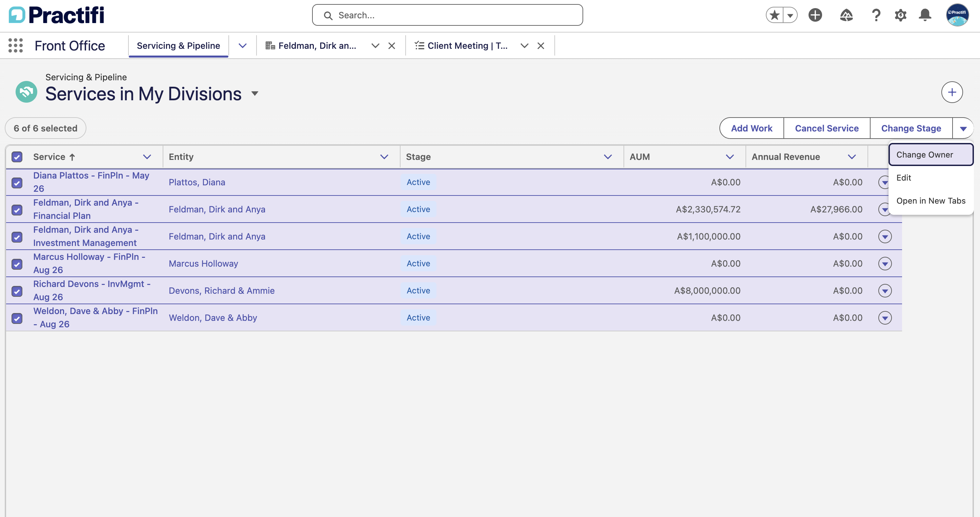Open Annual Revenue column actions chevron

[852, 157]
